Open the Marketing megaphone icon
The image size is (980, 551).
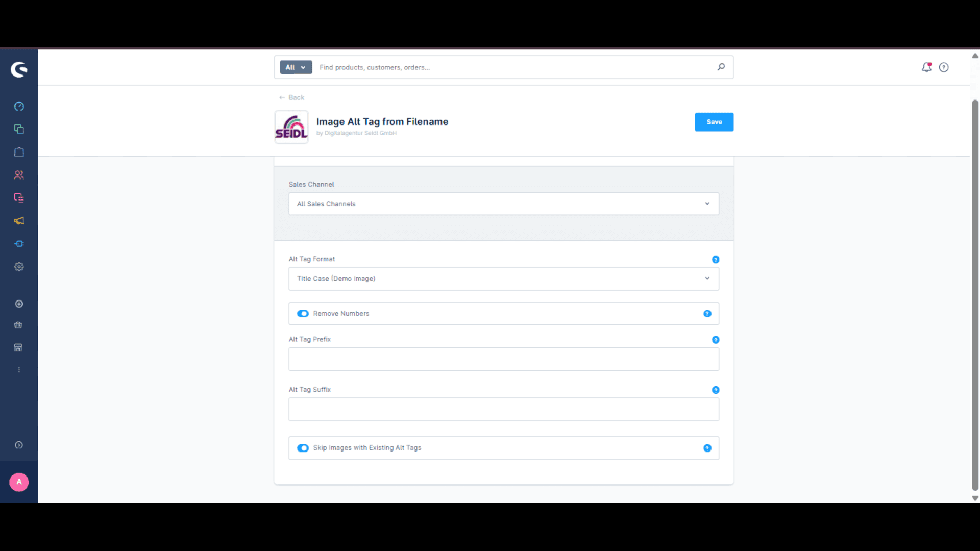point(19,221)
